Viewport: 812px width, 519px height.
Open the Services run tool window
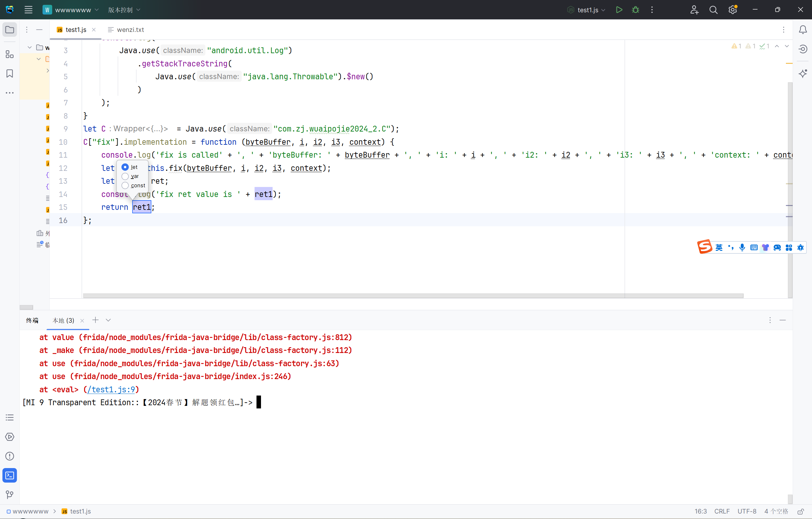tap(10, 437)
